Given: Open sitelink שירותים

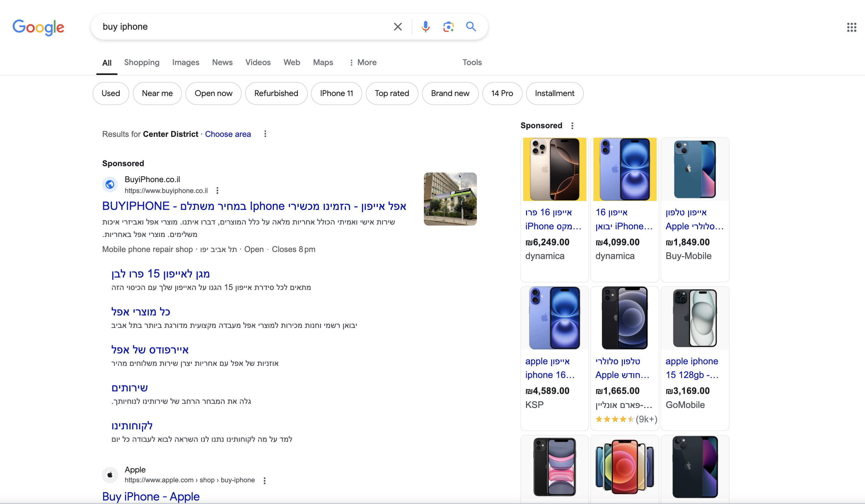Looking at the screenshot, I should [130, 388].
